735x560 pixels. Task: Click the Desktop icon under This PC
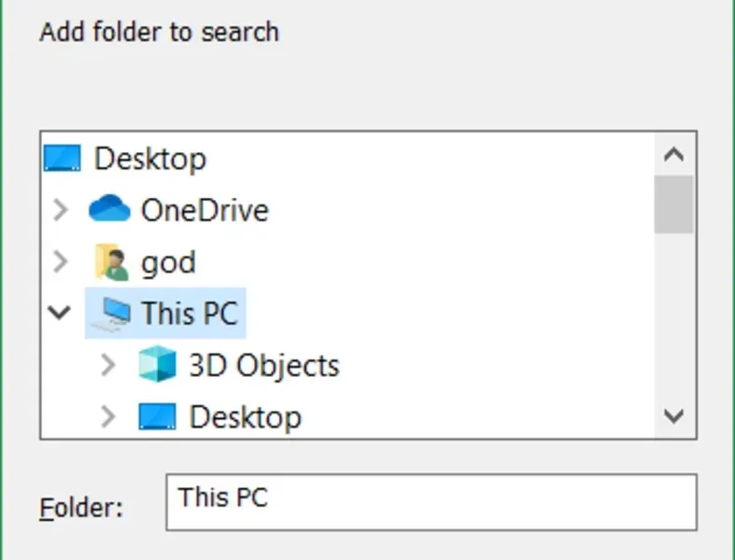coord(157,416)
